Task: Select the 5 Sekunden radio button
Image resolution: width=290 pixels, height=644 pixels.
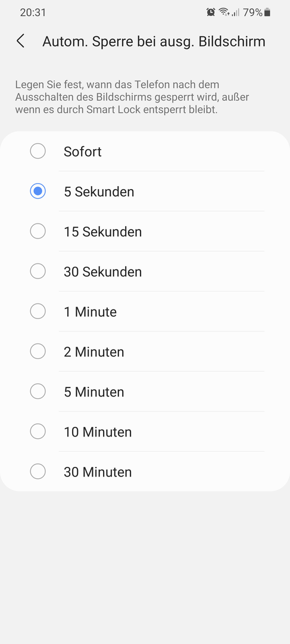Action: point(38,191)
